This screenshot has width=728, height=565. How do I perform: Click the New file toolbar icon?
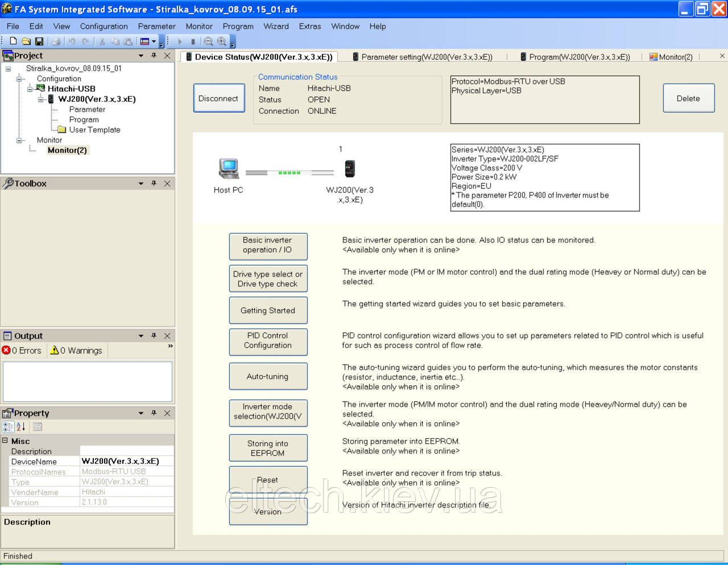coord(13,41)
